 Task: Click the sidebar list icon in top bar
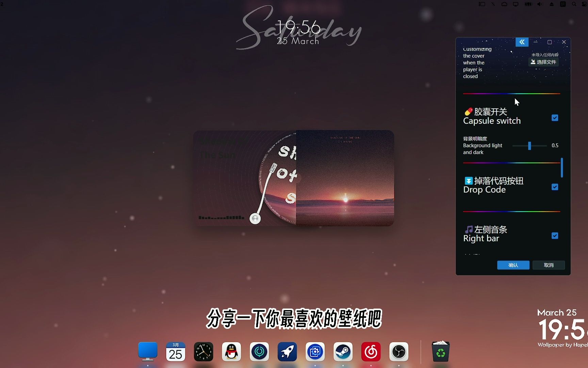(482, 4)
